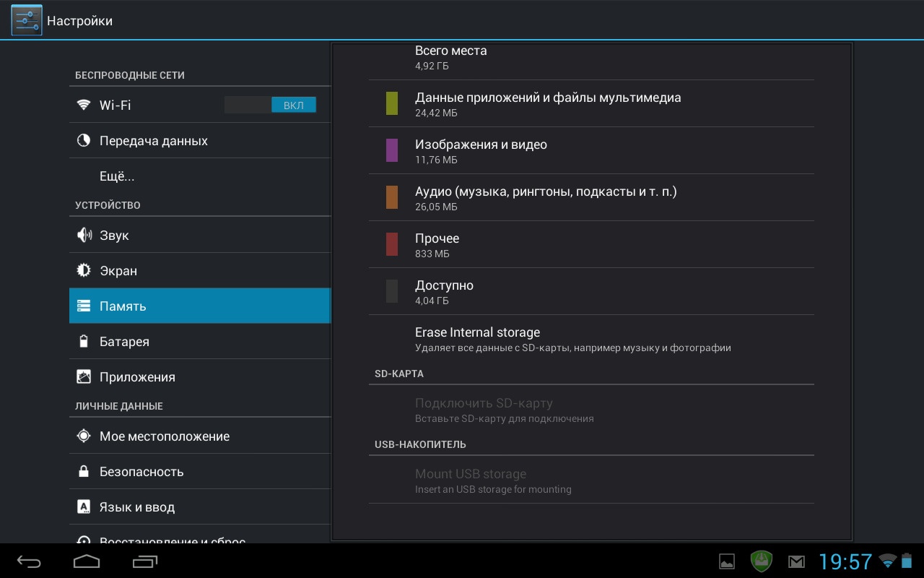Open the Wi-Fi settings entry
This screenshot has width=924, height=578.
point(144,105)
